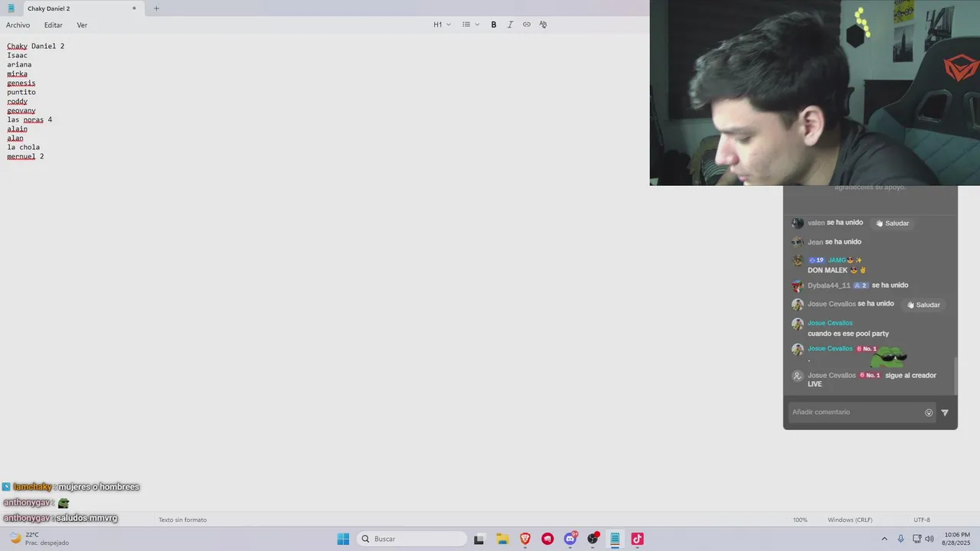Click the line 'las noras 4'
The height and width of the screenshot is (551, 980).
tap(29, 119)
